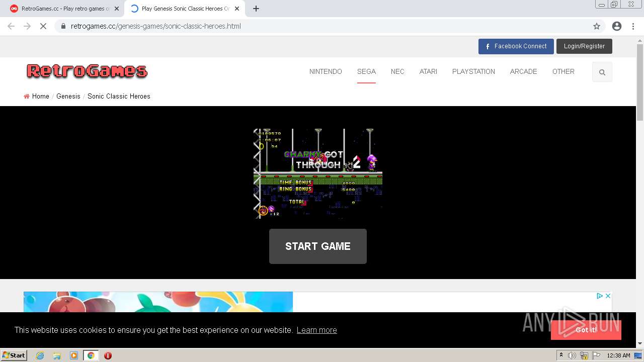This screenshot has height=362, width=644.
Task: Select the Play Genesis Sonic Classic Heroes tab
Action: [185, 9]
